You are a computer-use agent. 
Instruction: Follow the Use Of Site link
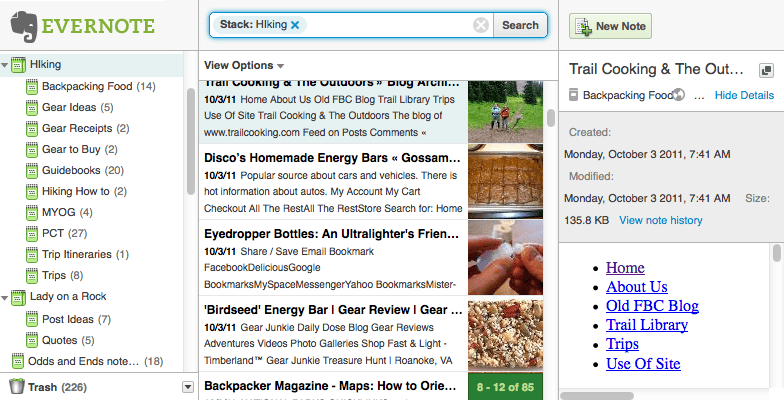pyautogui.click(x=643, y=364)
